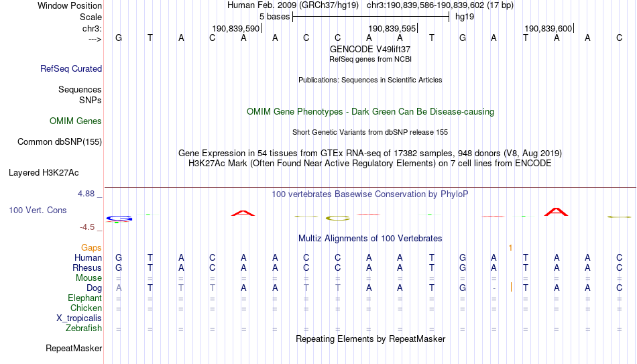The width and height of the screenshot is (637, 364).
Task: Click the chr3: ruler label
Action: (93, 28)
